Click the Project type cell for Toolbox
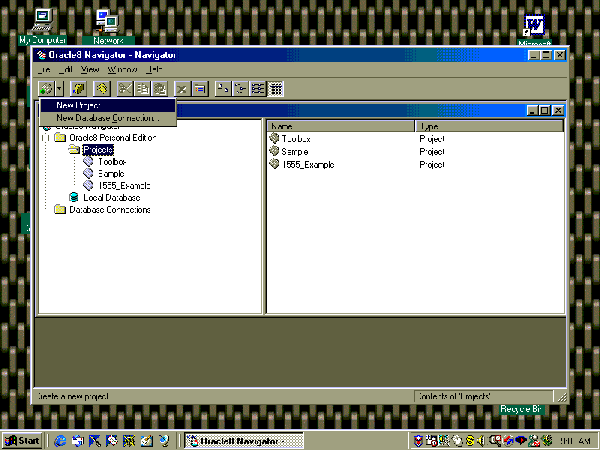The width and height of the screenshot is (600, 450). 432,139
